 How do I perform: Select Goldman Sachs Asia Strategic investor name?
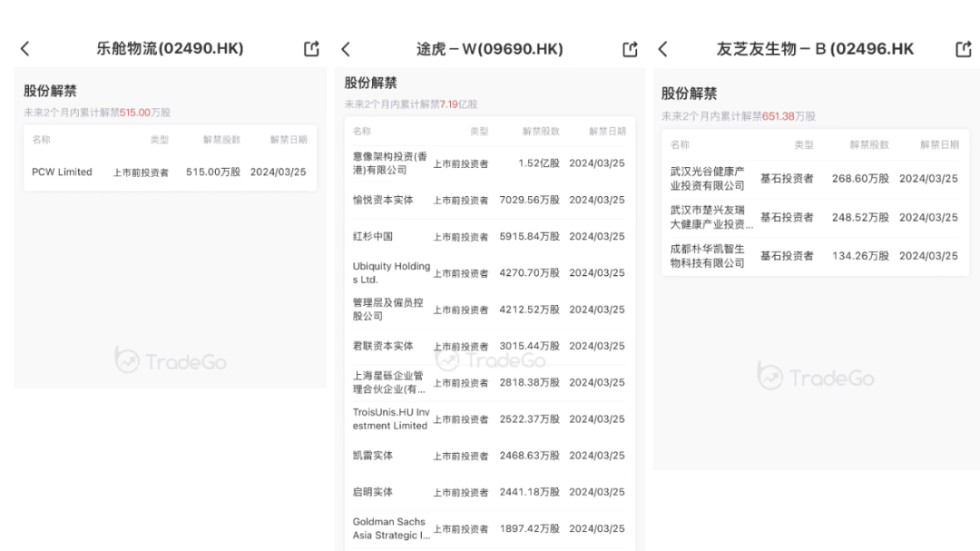(391, 528)
